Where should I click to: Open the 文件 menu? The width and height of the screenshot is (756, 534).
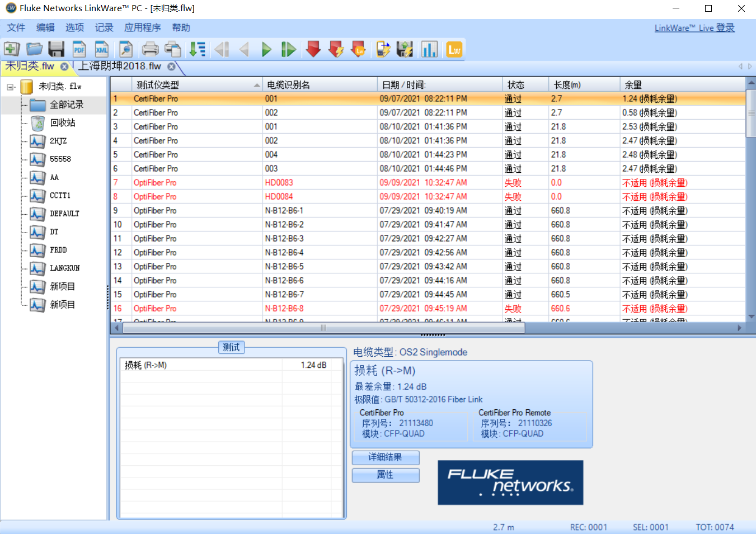coord(16,27)
